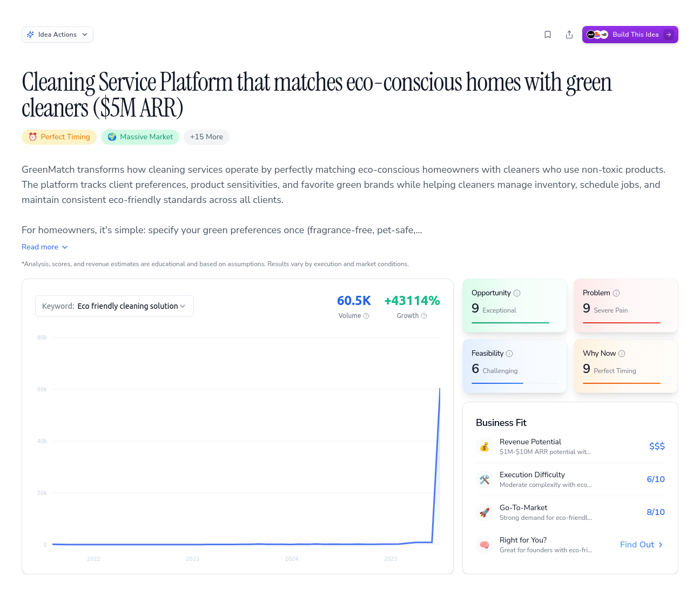This screenshot has height=596, width=700.
Task: Click the bookmark icon to save idea
Action: [x=548, y=35]
